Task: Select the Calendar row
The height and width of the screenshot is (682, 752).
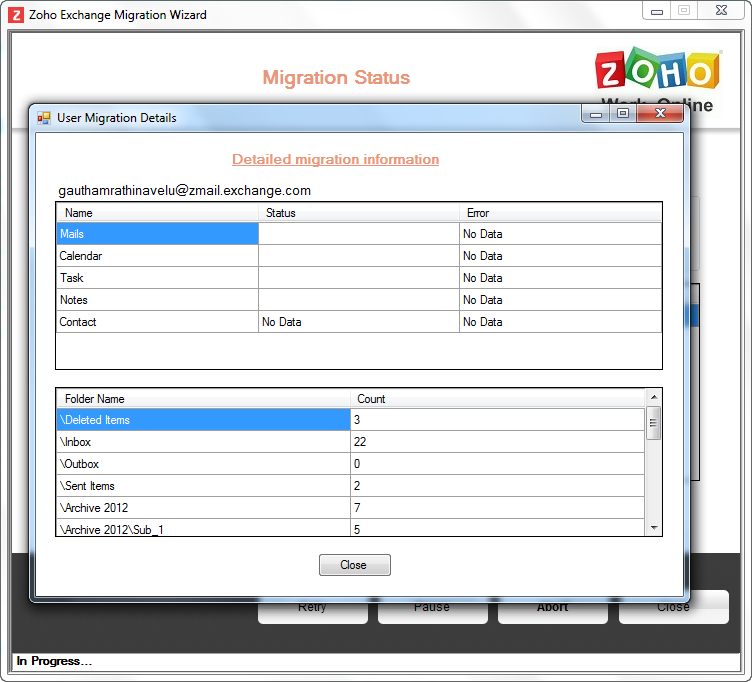Action: tap(157, 256)
